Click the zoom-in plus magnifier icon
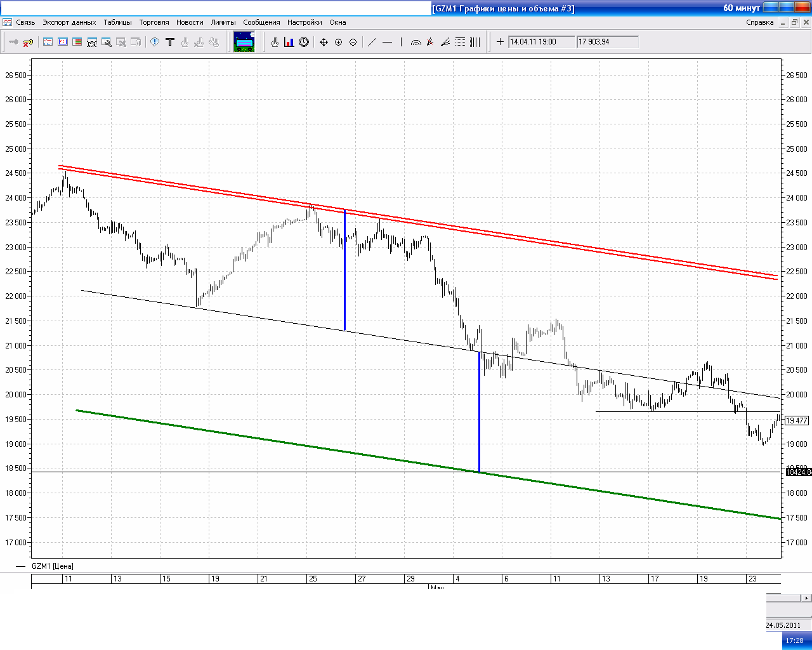 (338, 43)
